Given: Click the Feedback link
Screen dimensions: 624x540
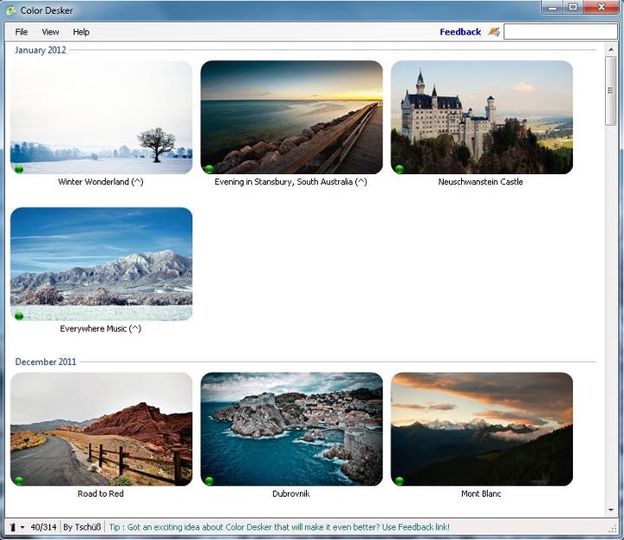Looking at the screenshot, I should (460, 32).
